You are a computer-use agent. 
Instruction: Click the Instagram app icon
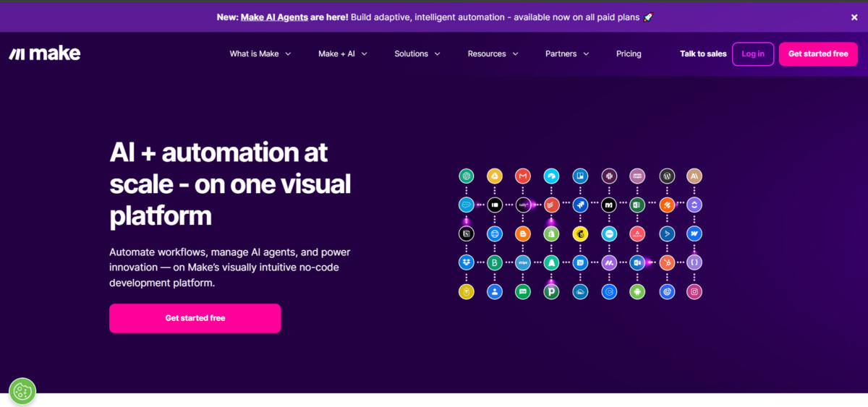[694, 291]
